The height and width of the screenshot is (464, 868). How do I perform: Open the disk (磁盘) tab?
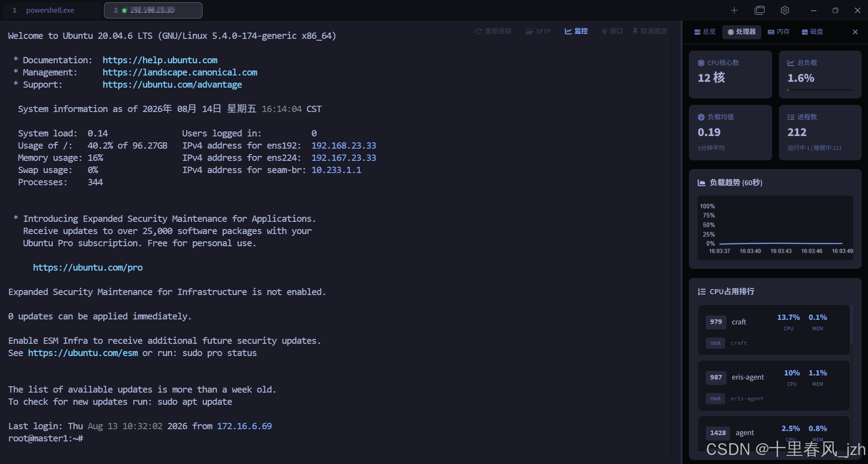click(x=812, y=32)
